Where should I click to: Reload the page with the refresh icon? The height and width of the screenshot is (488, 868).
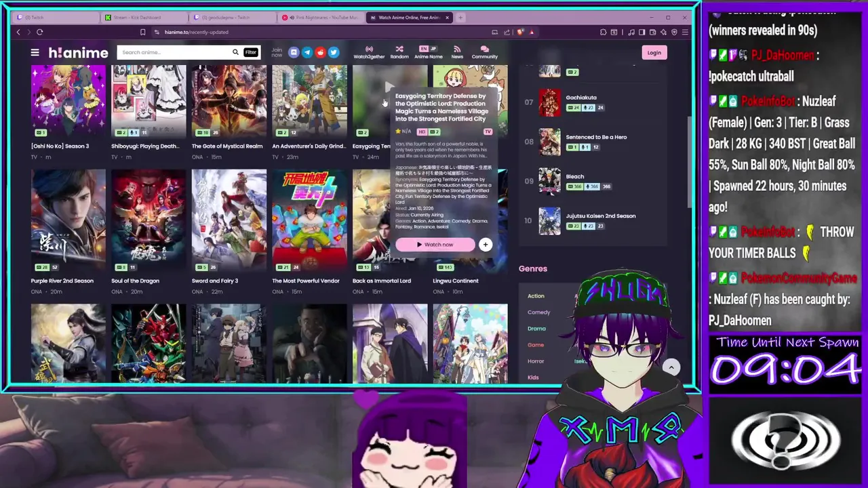40,32
